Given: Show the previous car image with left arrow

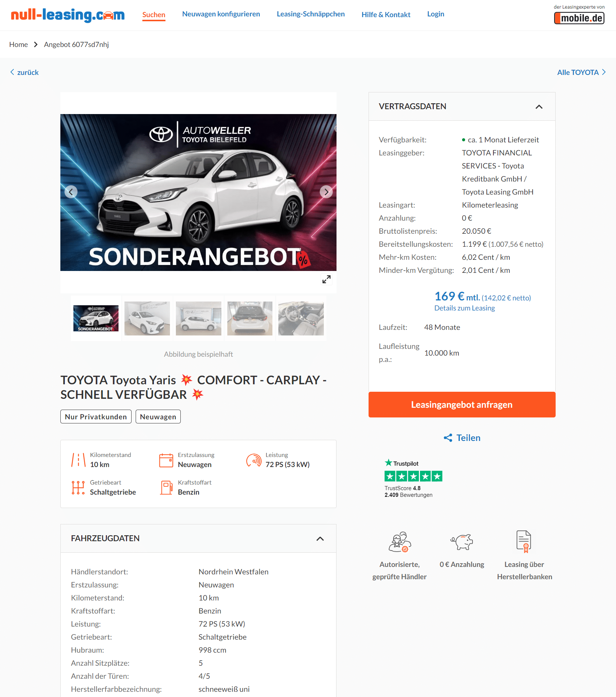Looking at the screenshot, I should (71, 192).
